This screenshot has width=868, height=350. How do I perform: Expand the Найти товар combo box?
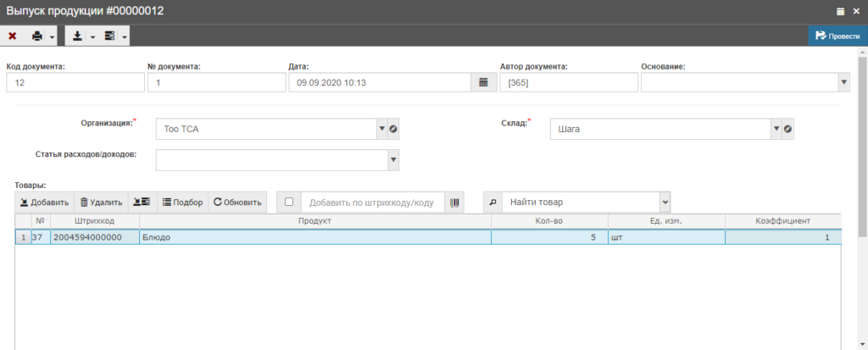[x=665, y=203]
